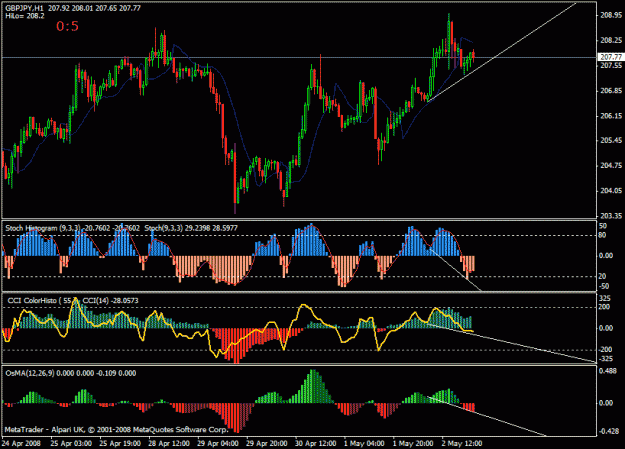Click the 28 Apr 12:00 time label
Screen dimensions: 625x449
(x=169, y=443)
